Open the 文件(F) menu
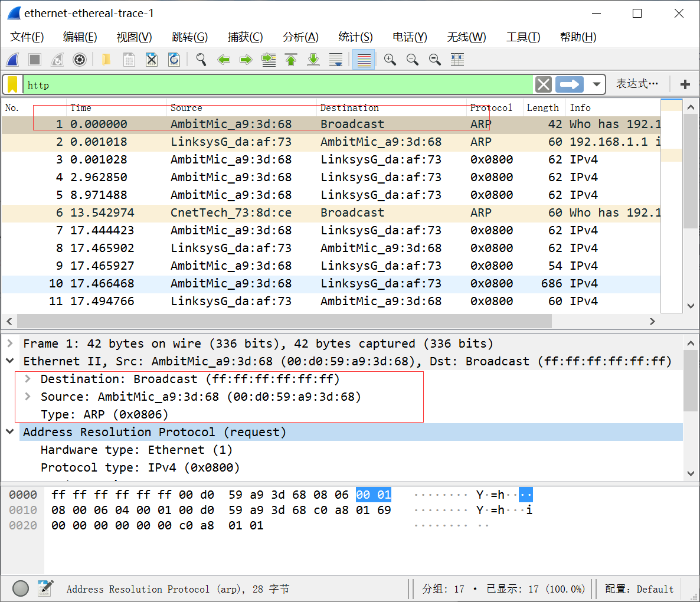This screenshot has width=700, height=602. click(x=27, y=37)
